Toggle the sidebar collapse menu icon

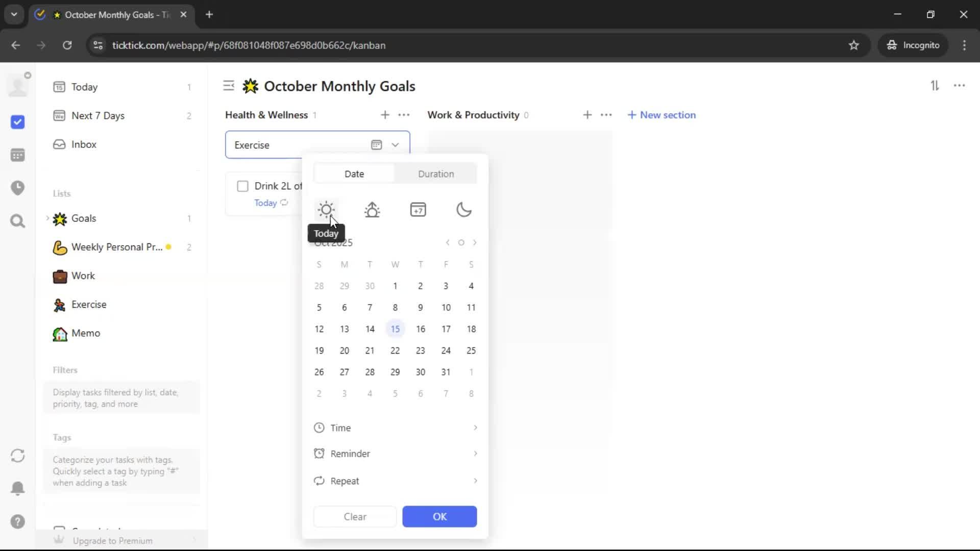click(229, 86)
